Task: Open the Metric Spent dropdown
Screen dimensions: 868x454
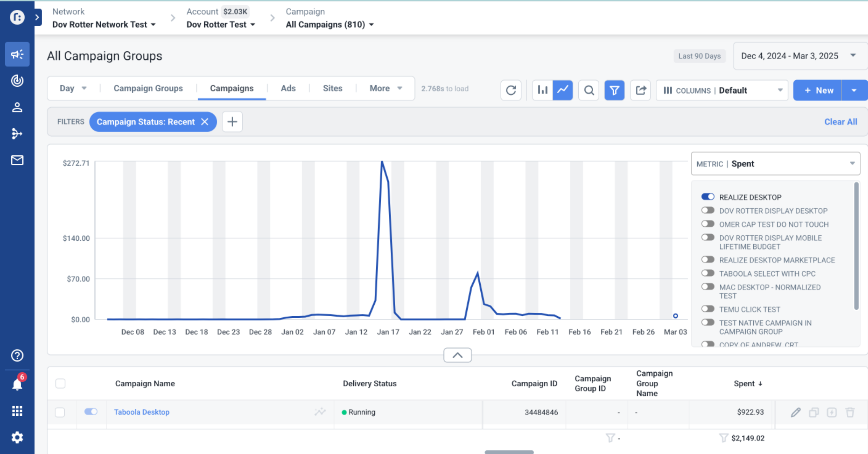Action: click(775, 164)
